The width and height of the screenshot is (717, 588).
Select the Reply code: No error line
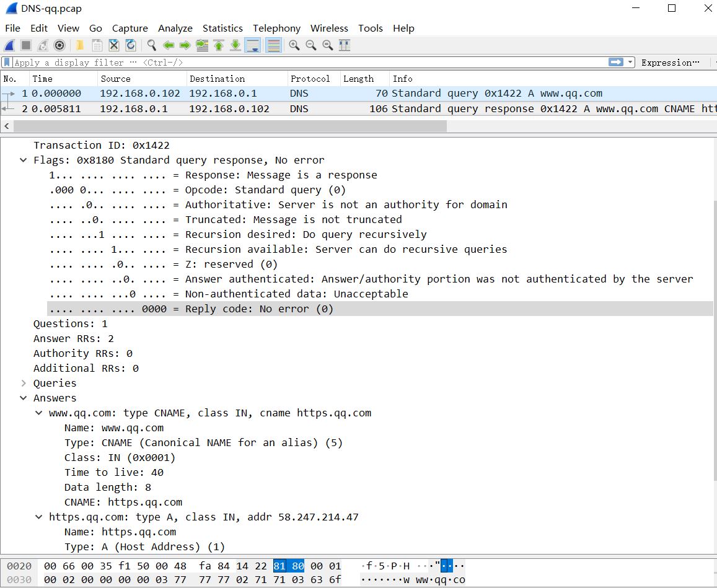click(380, 309)
